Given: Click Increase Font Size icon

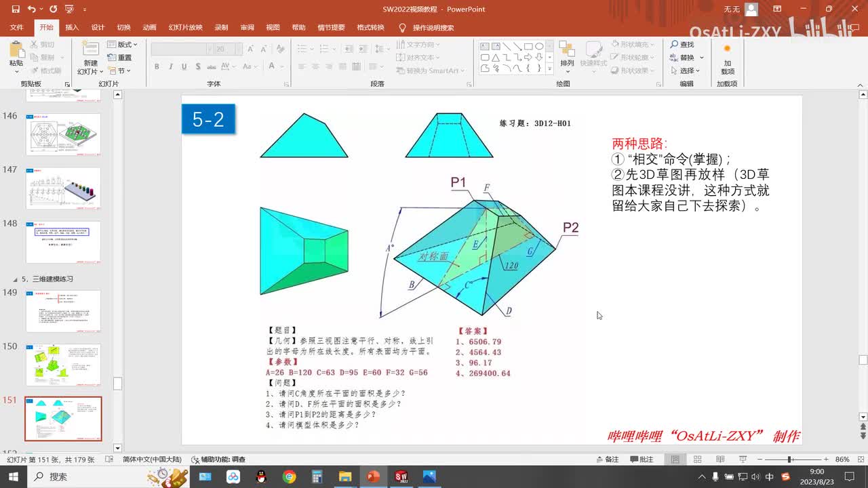Looking at the screenshot, I should coord(250,49).
